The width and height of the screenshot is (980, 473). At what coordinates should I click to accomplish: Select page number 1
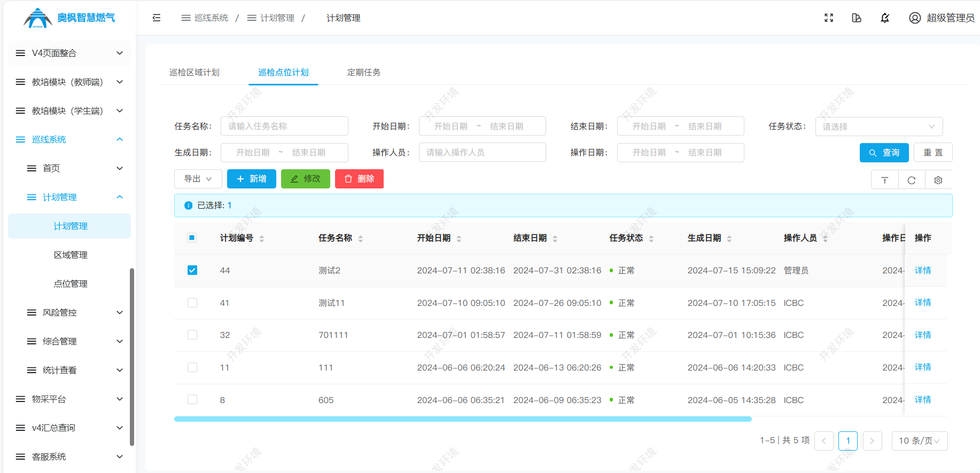point(848,441)
